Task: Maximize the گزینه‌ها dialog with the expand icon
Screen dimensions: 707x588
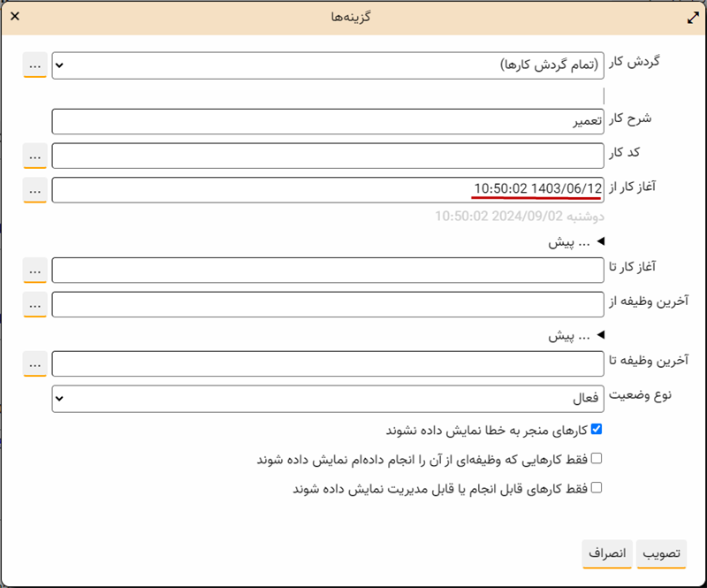Action: [691, 17]
